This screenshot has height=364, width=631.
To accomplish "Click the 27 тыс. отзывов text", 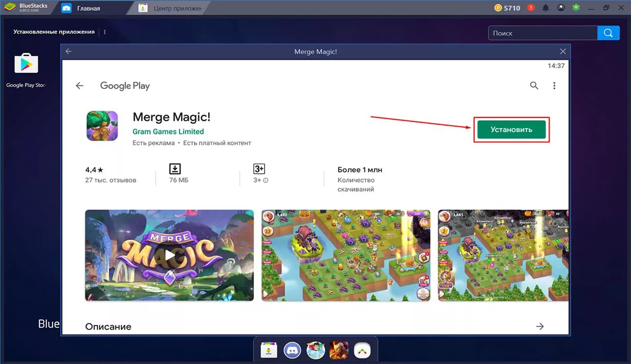I will click(x=111, y=180).
